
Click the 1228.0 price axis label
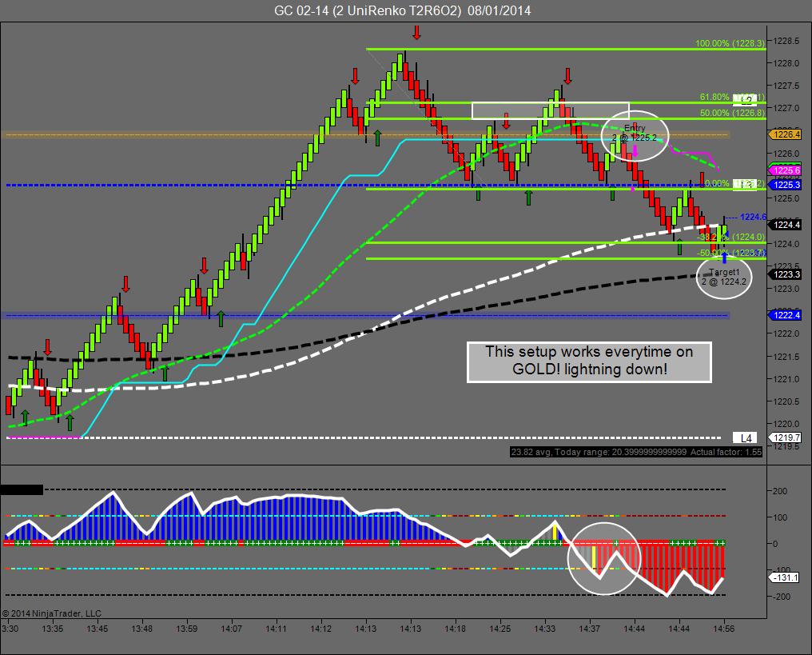(x=786, y=63)
